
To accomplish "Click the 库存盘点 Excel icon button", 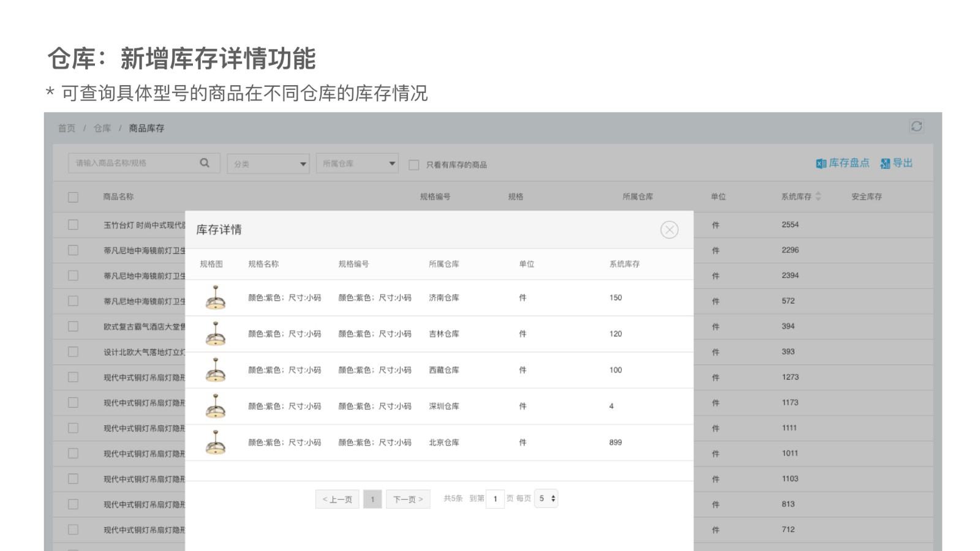I will click(842, 163).
